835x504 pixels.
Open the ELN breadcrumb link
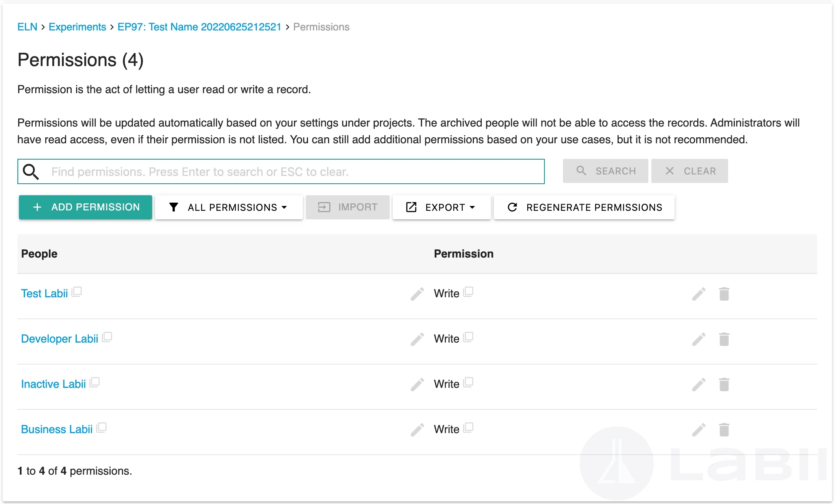[27, 27]
